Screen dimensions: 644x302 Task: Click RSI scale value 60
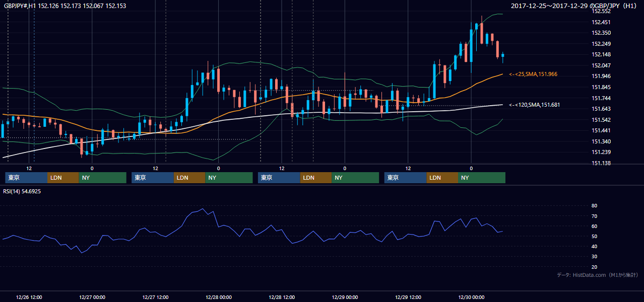tap(594, 226)
